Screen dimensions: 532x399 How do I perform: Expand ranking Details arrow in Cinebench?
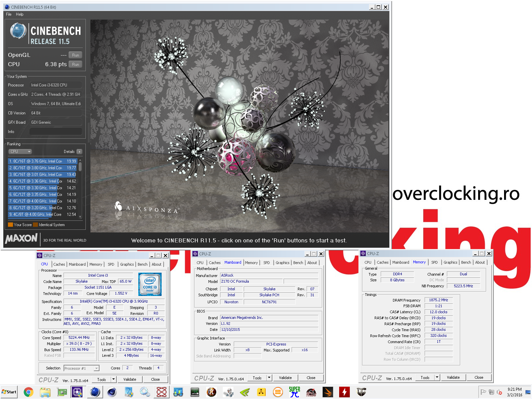pyautogui.click(x=79, y=152)
